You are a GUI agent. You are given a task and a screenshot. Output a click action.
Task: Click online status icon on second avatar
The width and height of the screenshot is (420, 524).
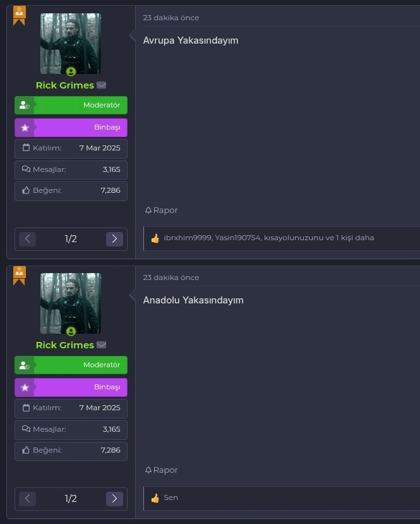tap(71, 331)
